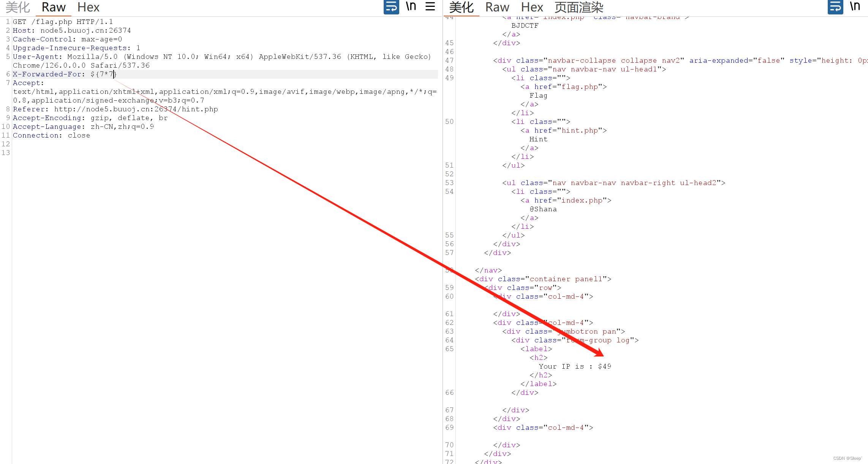This screenshot has width=868, height=464.
Task: Toggle word wrap in the request editor
Action: click(x=391, y=7)
